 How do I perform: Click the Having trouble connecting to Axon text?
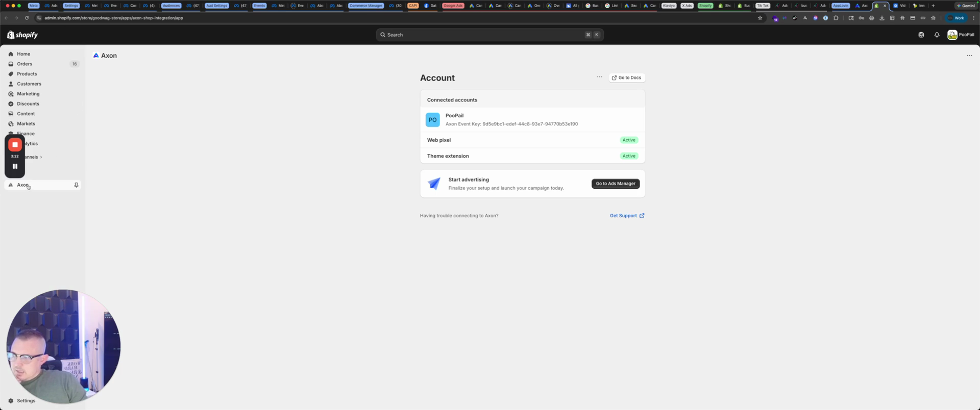[459, 216]
